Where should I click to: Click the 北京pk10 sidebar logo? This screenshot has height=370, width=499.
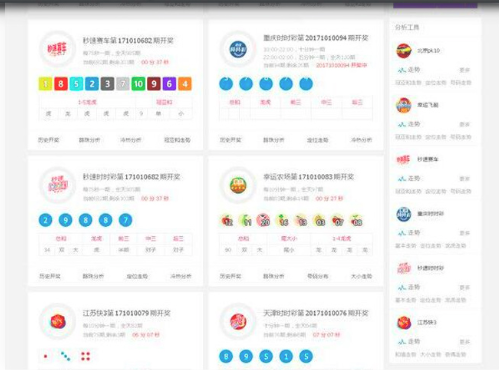(404, 51)
